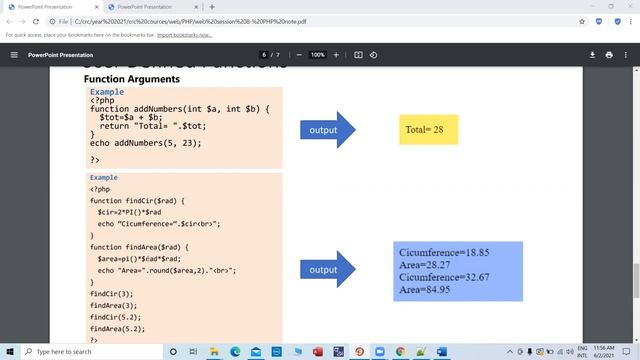Screen dimensions: 640x360
Task: Click the volume speaker tray icon
Action: pos(570,351)
